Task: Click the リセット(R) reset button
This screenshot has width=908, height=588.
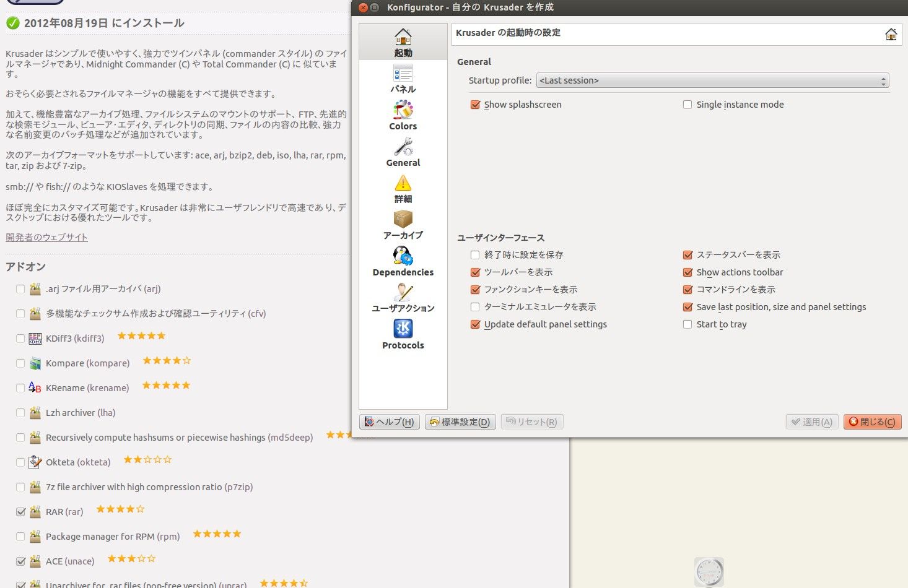Action: 532,422
